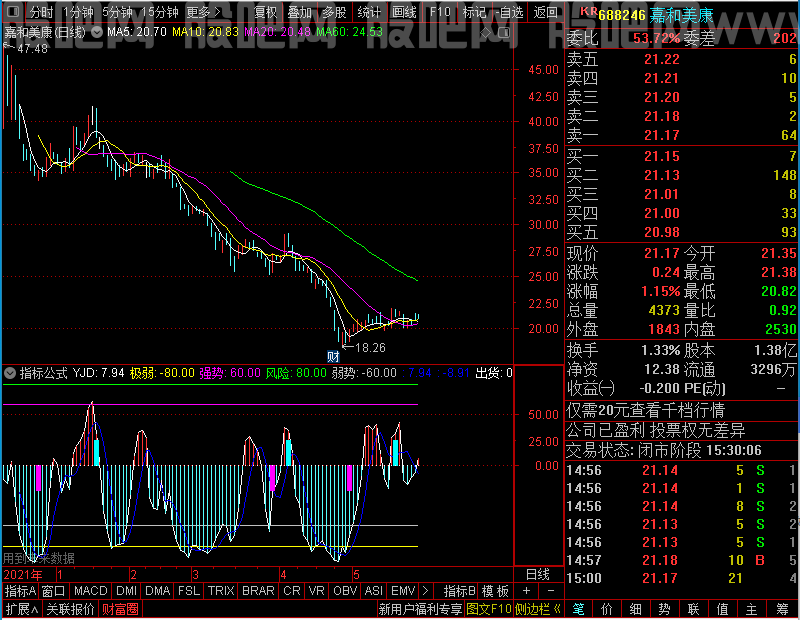Select the 势 trend tab
This screenshot has width=800, height=620.
[x=664, y=609]
